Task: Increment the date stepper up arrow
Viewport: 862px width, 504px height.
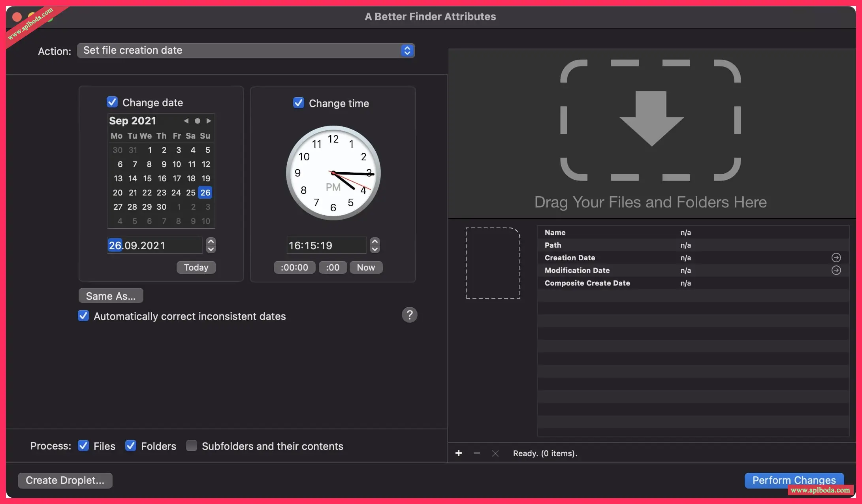Action: pyautogui.click(x=211, y=241)
